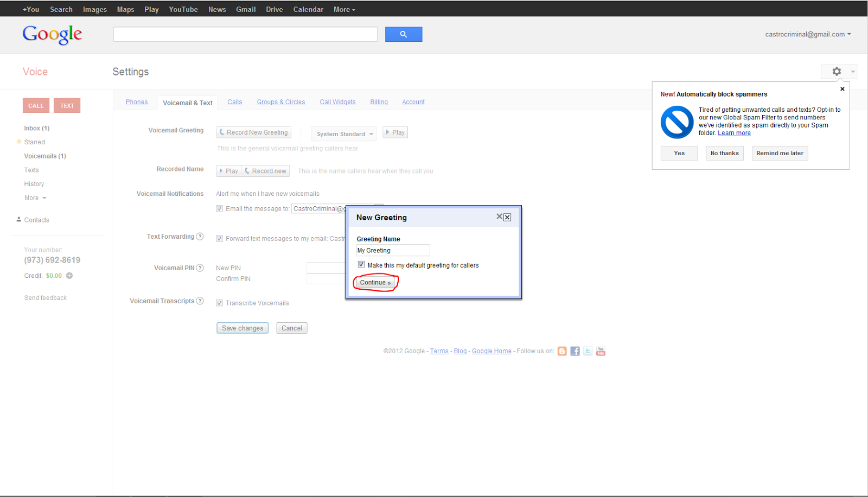Viewport: 868px width, 497px height.
Task: Open dropdown arrow beside settings gear
Action: point(853,72)
